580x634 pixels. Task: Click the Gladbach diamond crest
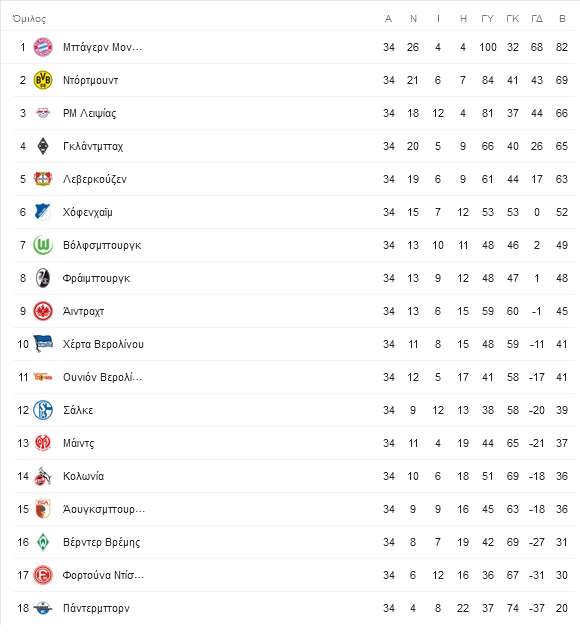tap(43, 146)
